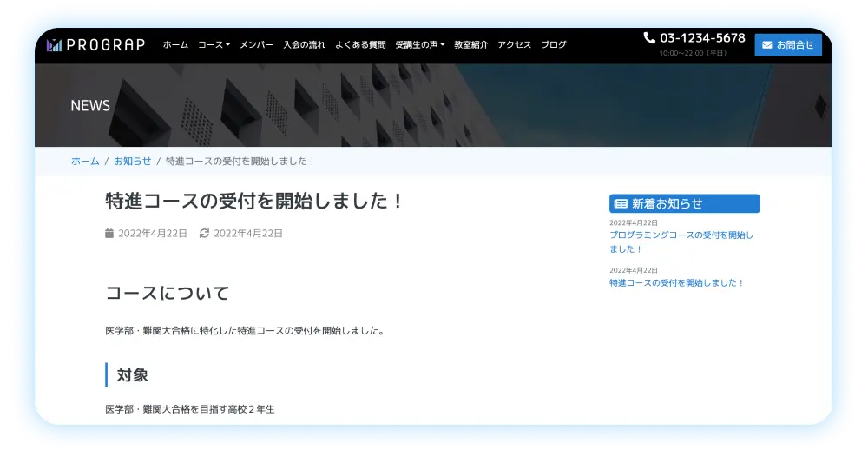Open ブログ navigation item
868x457 pixels.
[554, 45]
